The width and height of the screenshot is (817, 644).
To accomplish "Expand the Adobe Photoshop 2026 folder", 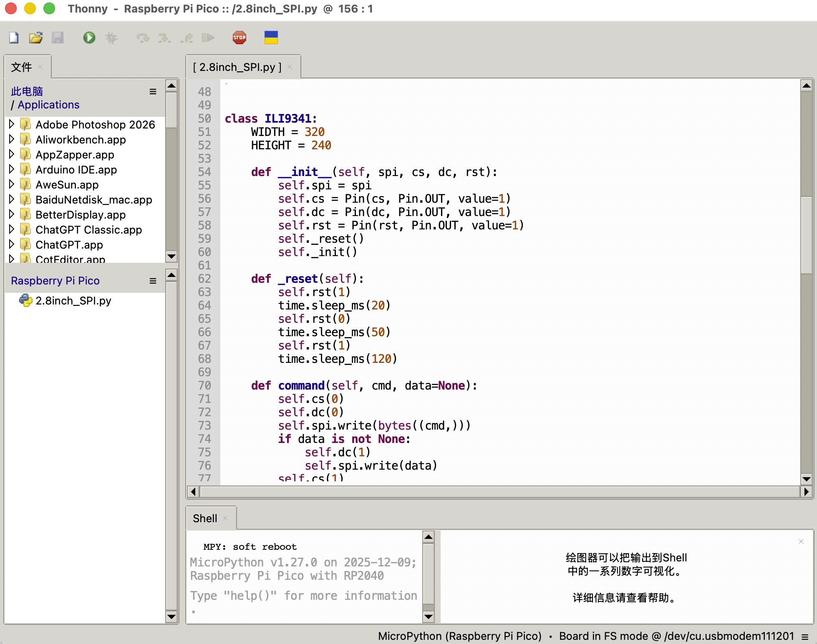I will (12, 124).
